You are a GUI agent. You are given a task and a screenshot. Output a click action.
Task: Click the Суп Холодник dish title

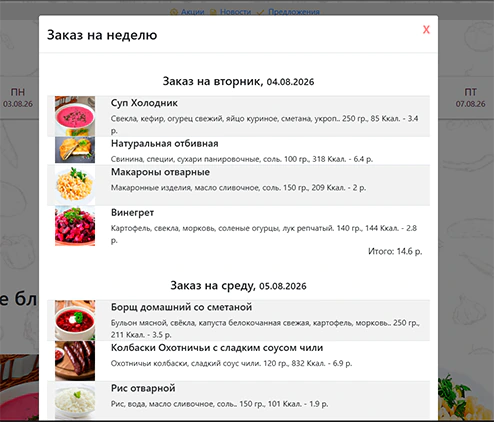[144, 103]
